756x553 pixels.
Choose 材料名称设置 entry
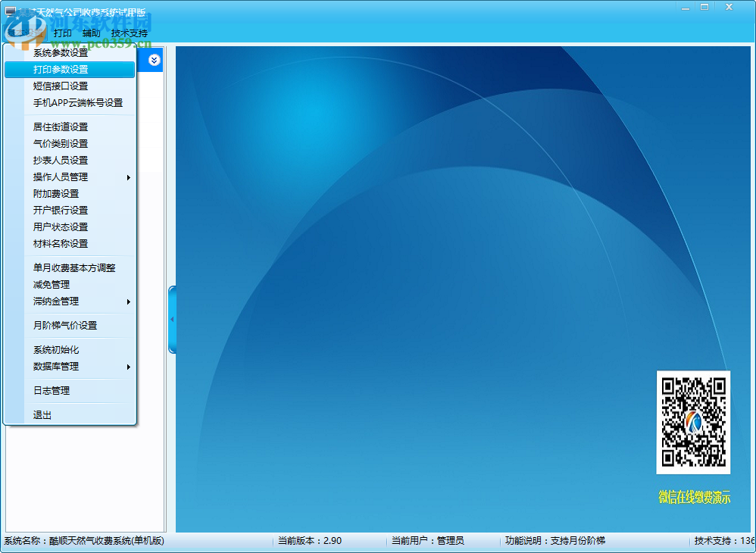coord(70,244)
